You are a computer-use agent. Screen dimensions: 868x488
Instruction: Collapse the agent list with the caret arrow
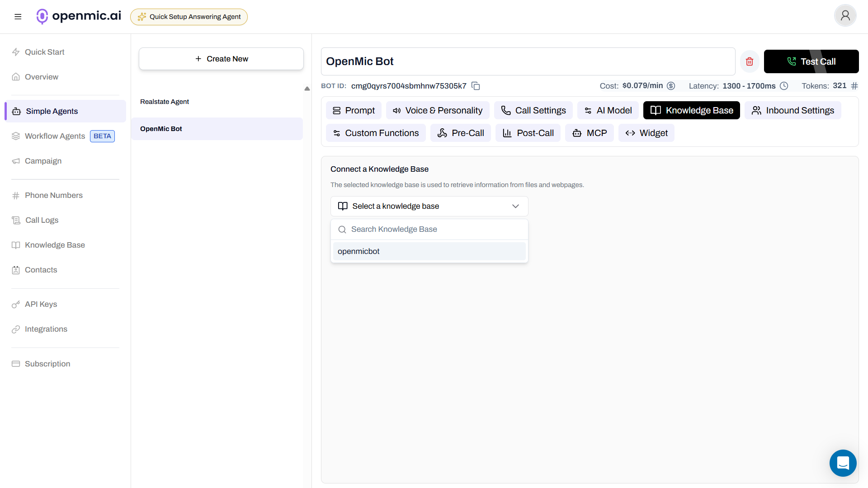tap(307, 89)
